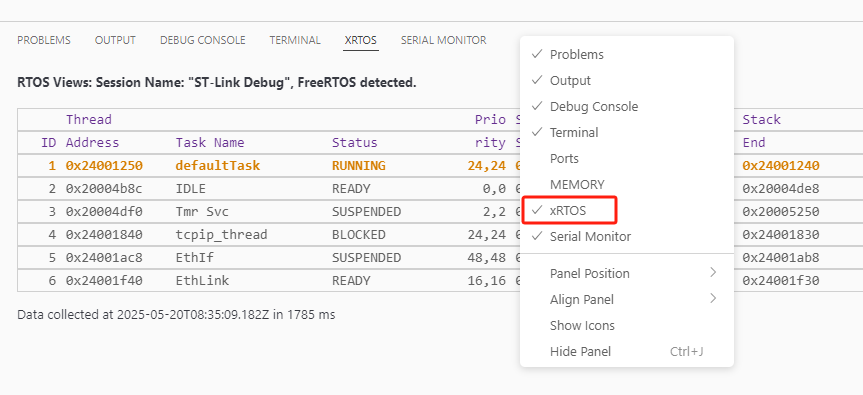Viewport: 863px width, 395px height.
Task: Switch to the DEBUG CONSOLE tab
Action: tap(203, 40)
